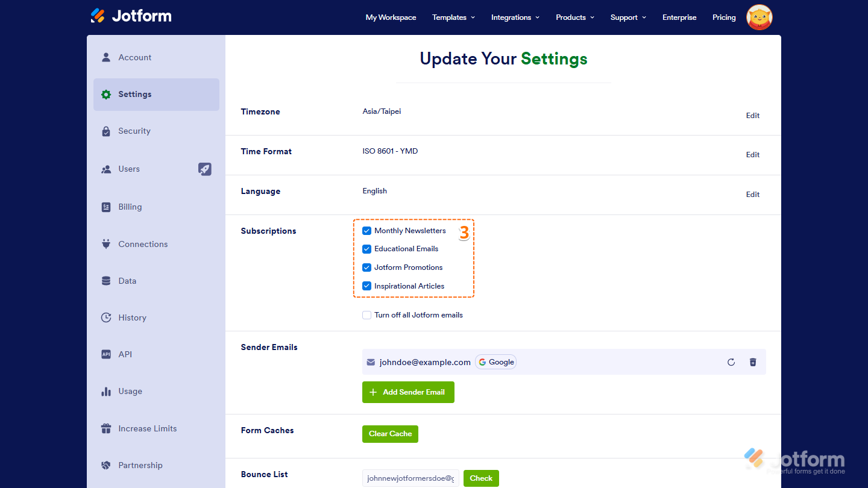Click the Jotform logo
This screenshot has height=488, width=868.
point(130,16)
